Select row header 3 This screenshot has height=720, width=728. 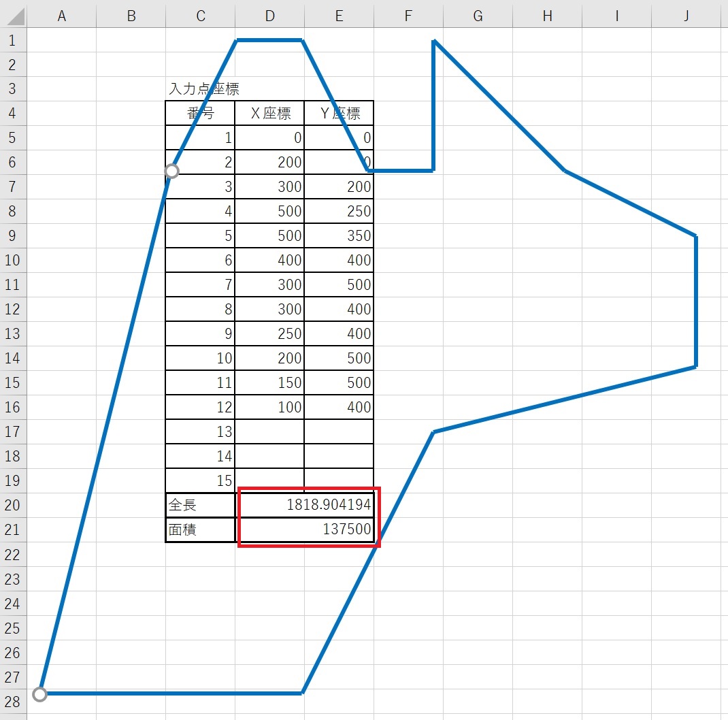[x=13, y=88]
